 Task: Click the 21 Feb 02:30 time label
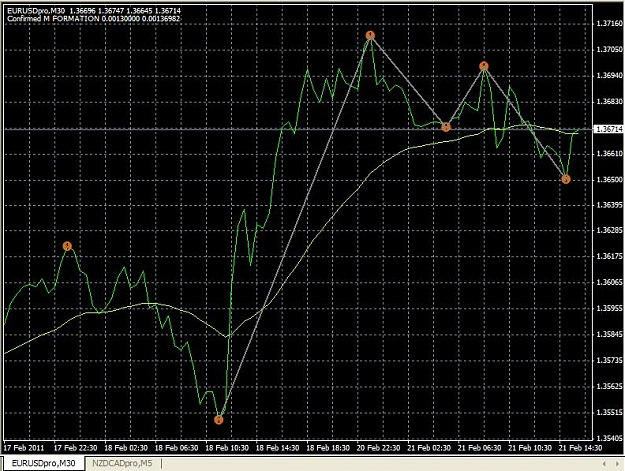pos(429,448)
